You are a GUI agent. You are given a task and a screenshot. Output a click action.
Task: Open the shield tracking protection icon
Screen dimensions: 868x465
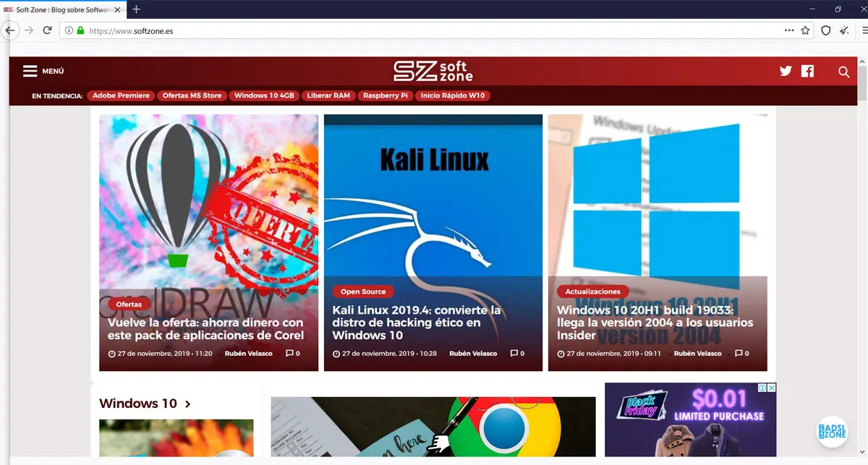(826, 30)
